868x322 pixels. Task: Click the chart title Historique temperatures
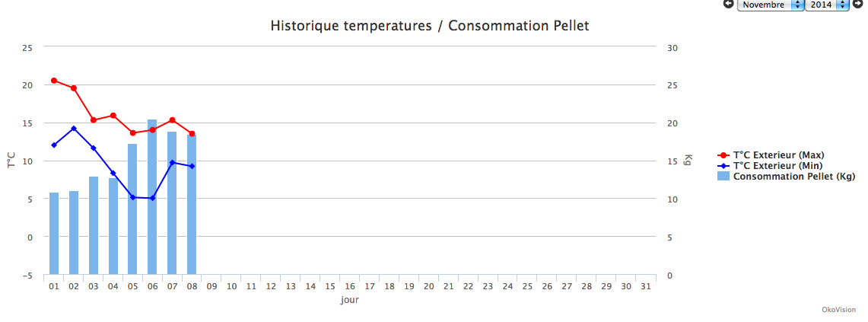tap(430, 26)
